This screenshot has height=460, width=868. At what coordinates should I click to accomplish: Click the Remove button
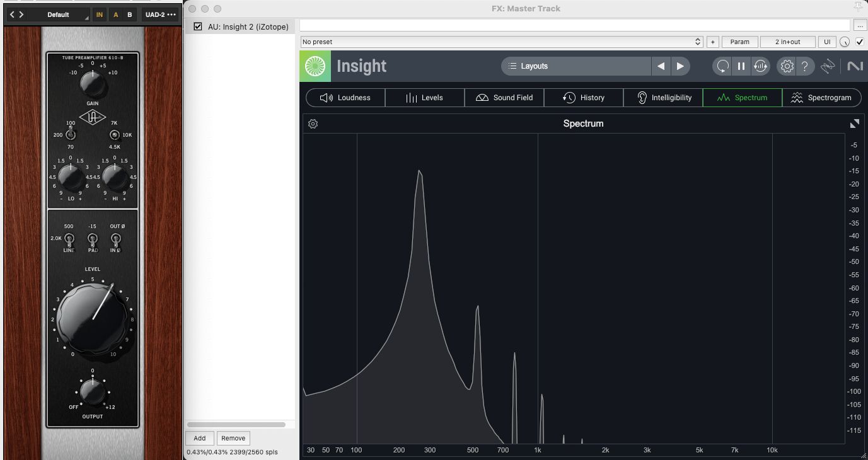[233, 438]
